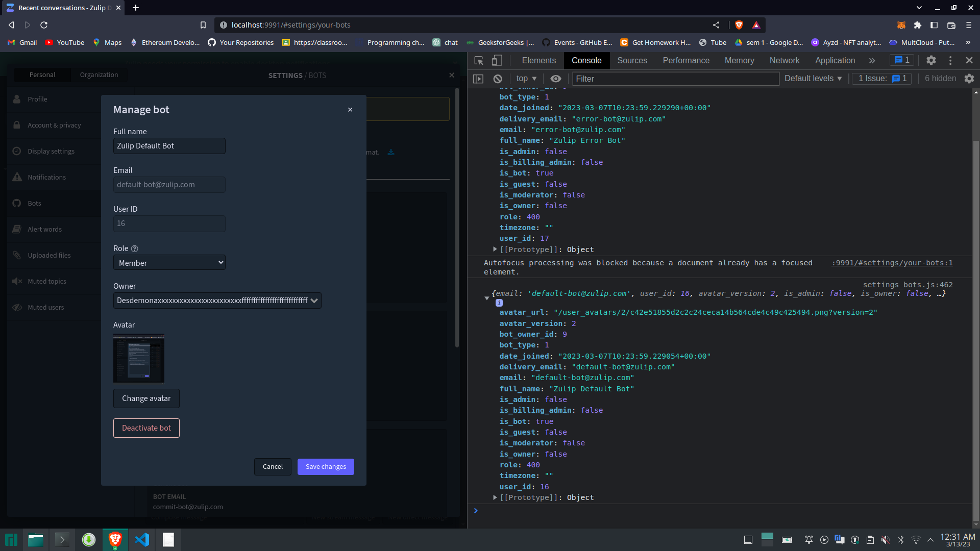Open Muted topics from the sidebar
The width and height of the screenshot is (980, 551).
click(47, 281)
